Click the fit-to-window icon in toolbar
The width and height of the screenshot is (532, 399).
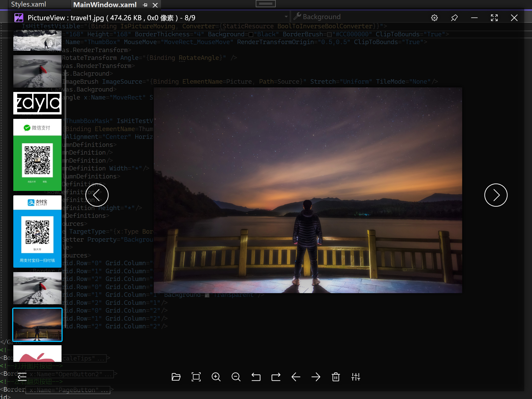pos(196,377)
